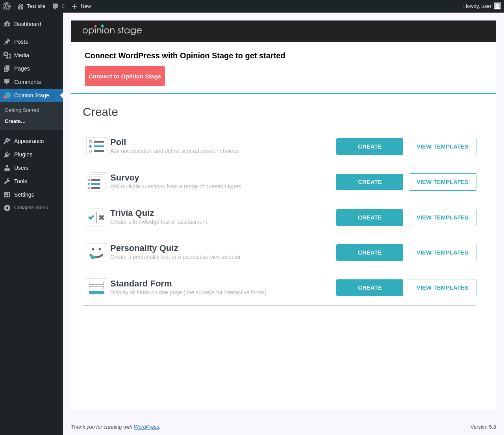This screenshot has width=504, height=435.
Task: Click the Trivia Quiz check-and-cross icon
Action: click(96, 217)
